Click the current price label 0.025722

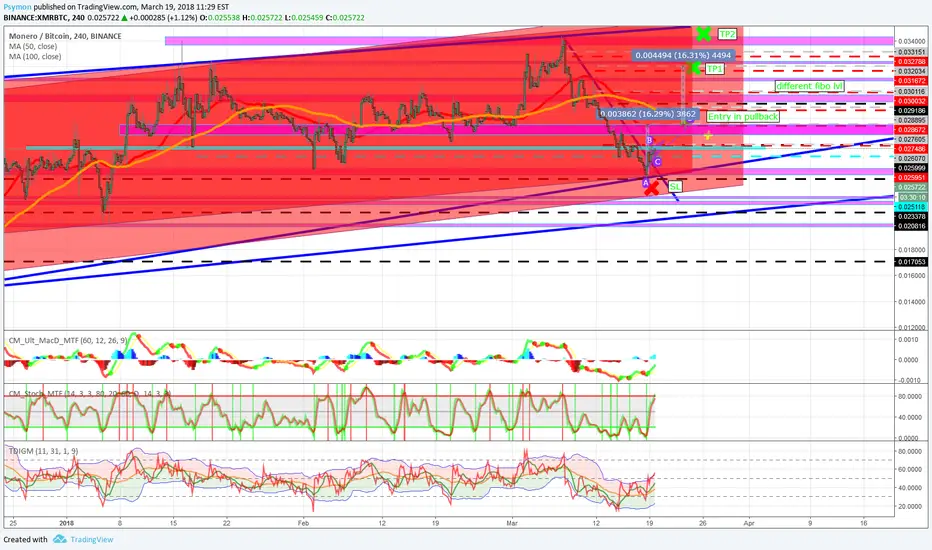tap(911, 187)
